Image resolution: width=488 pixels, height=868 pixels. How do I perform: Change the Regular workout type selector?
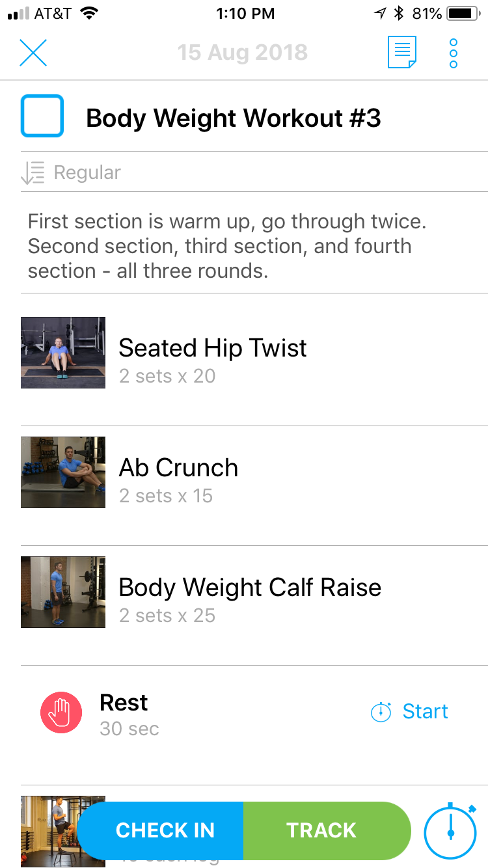[x=87, y=173]
